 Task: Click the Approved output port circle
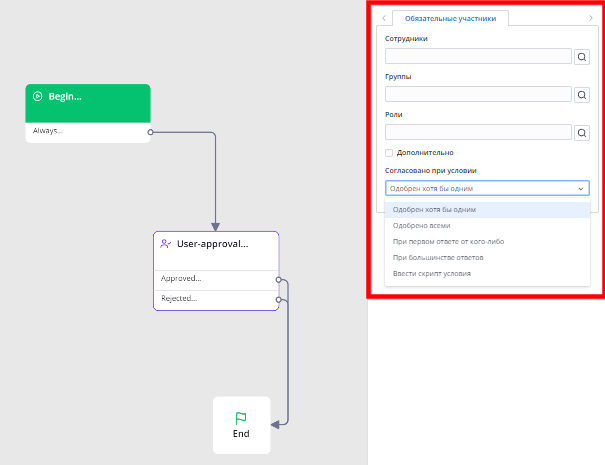(278, 279)
